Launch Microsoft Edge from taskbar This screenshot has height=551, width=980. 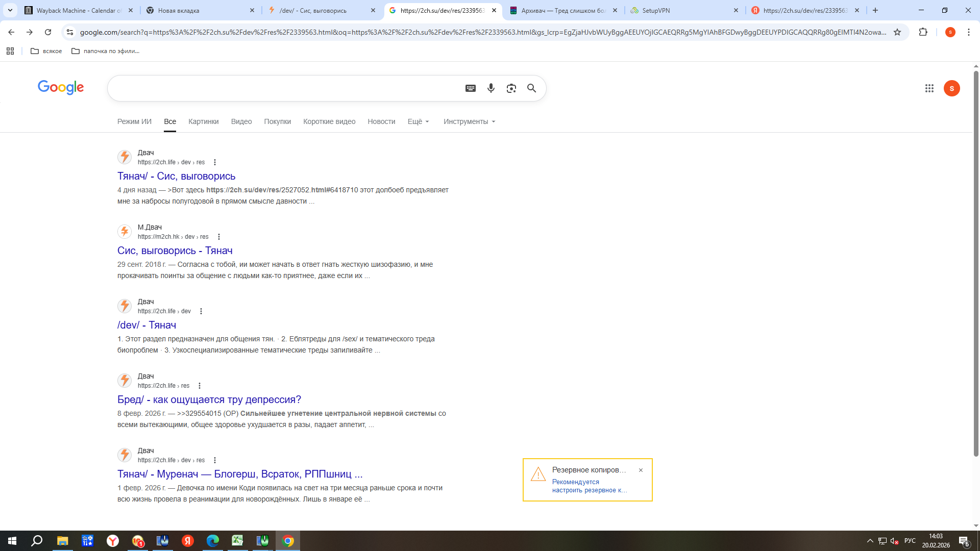(x=213, y=541)
